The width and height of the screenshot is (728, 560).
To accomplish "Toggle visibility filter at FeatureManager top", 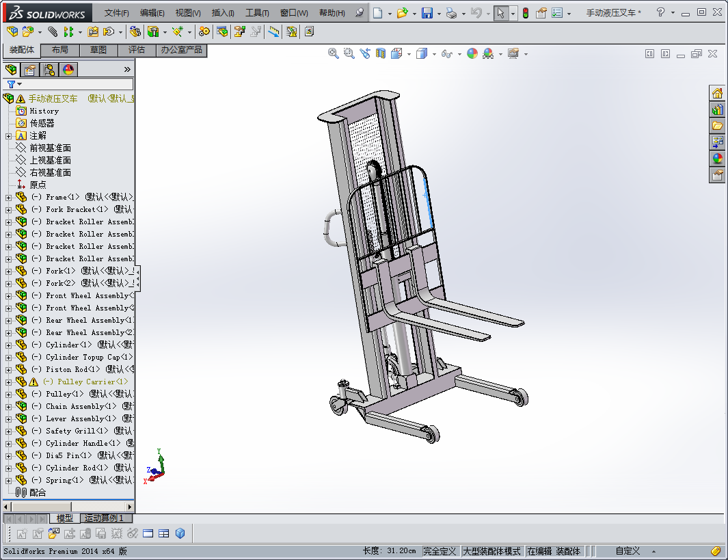I will point(10,83).
